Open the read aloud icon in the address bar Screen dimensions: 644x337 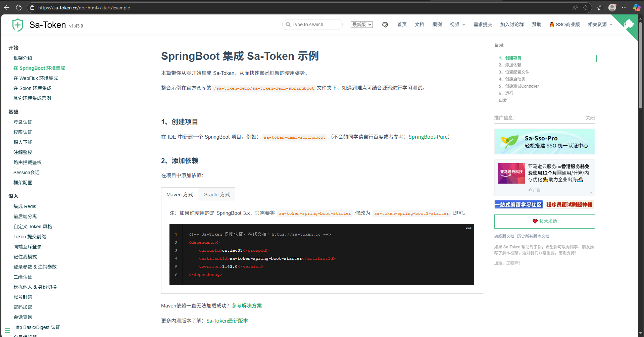[575, 7]
